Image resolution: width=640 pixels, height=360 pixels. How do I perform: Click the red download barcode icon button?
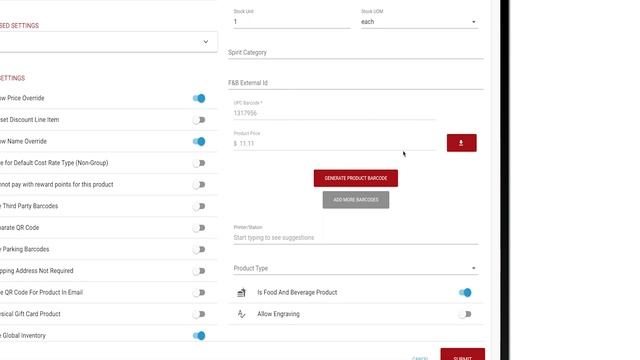point(461,143)
